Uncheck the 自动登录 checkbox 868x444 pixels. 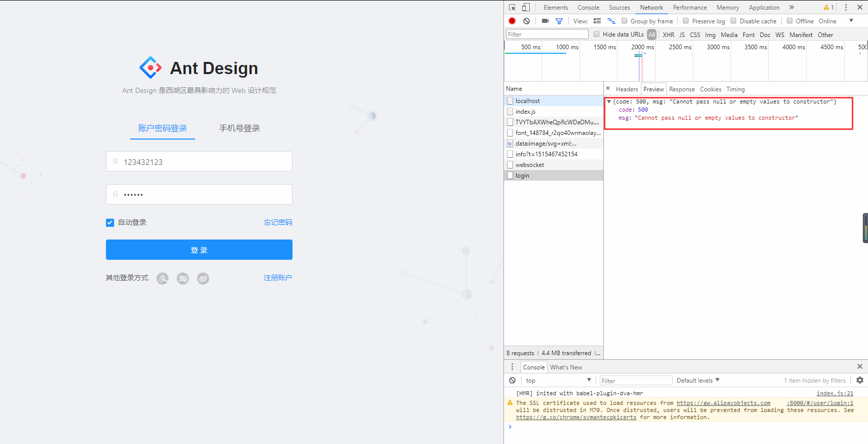tap(110, 222)
